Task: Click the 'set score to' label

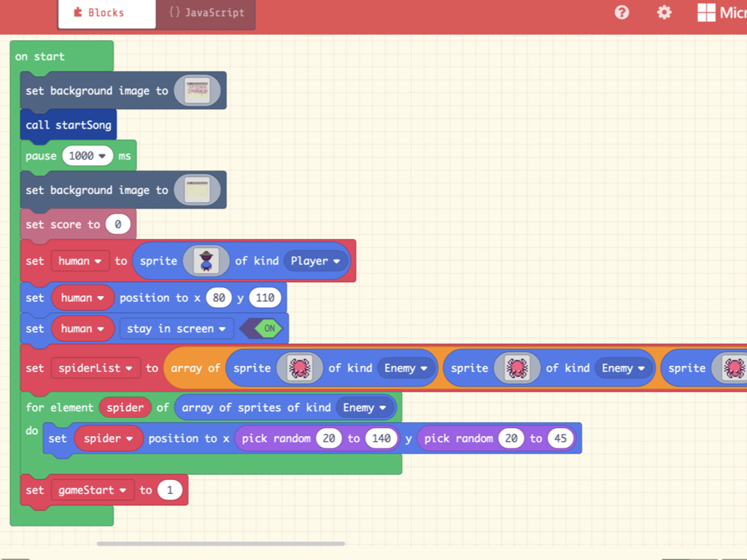Action: click(63, 225)
